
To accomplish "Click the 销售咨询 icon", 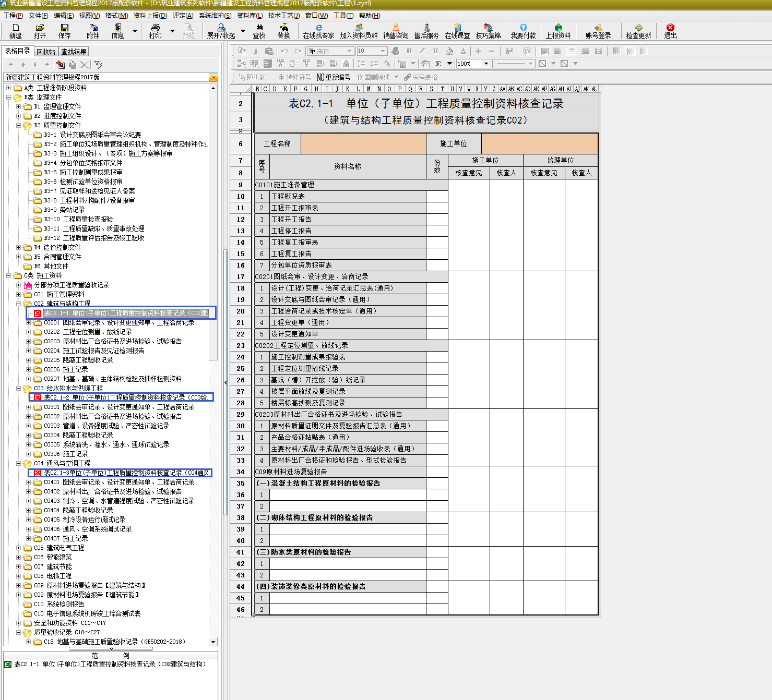I will click(x=396, y=31).
